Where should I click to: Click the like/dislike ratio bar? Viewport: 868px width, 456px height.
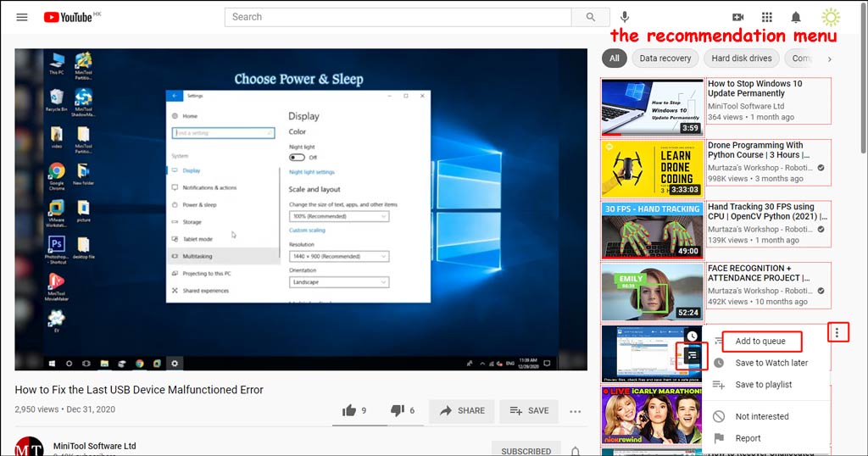coord(378,425)
